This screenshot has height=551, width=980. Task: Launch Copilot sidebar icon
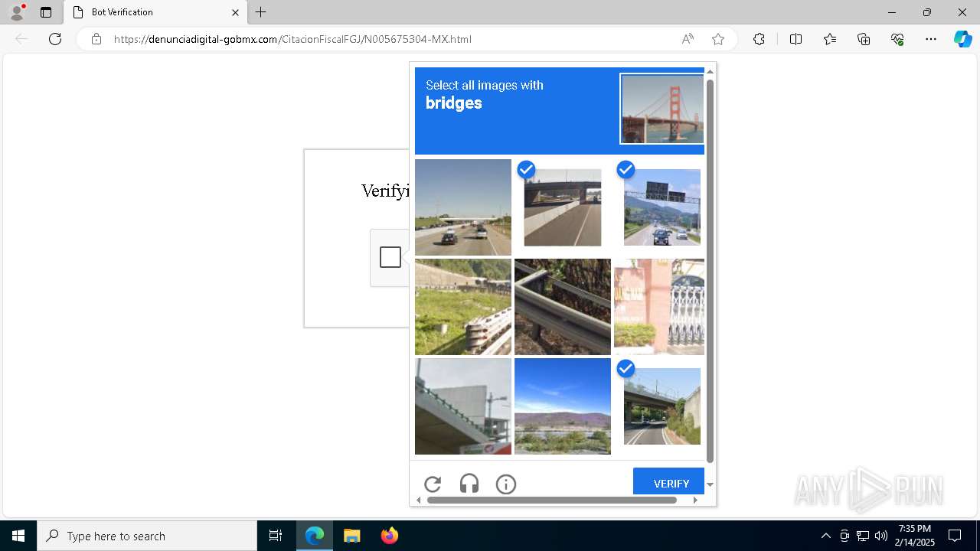click(962, 39)
